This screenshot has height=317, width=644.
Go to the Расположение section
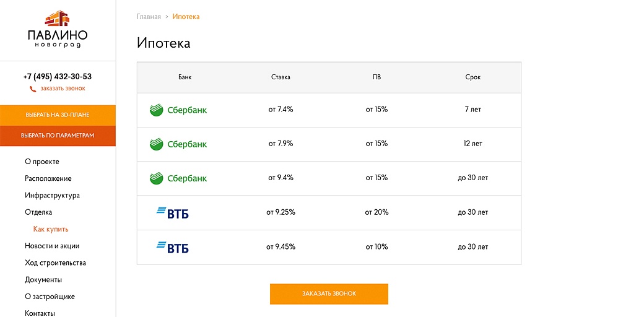(48, 178)
